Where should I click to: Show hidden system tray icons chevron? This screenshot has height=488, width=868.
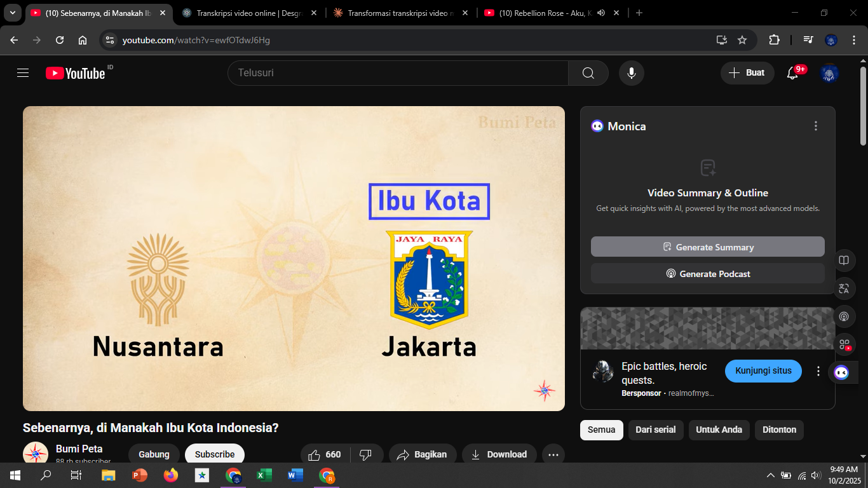[770, 475]
